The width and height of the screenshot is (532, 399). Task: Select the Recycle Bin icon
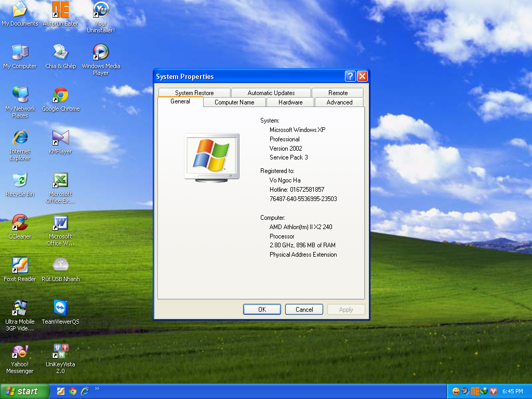[20, 184]
